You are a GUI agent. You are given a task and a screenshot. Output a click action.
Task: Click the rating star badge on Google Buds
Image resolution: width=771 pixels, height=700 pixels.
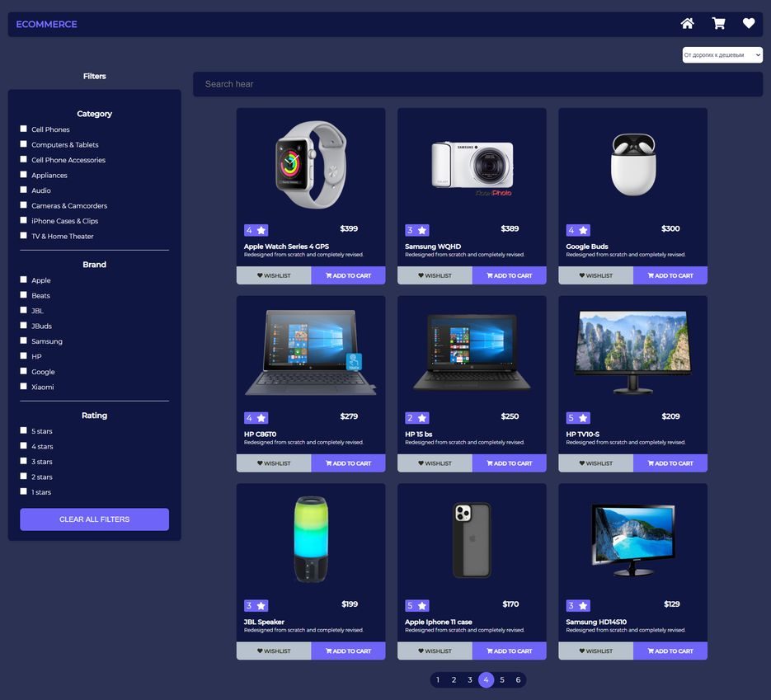click(x=578, y=230)
